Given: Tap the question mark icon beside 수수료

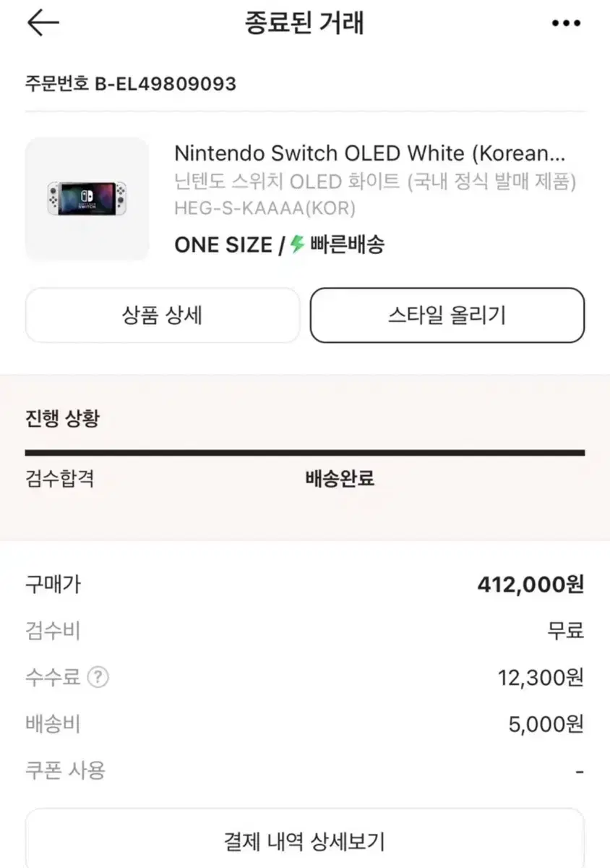Looking at the screenshot, I should click(98, 678).
